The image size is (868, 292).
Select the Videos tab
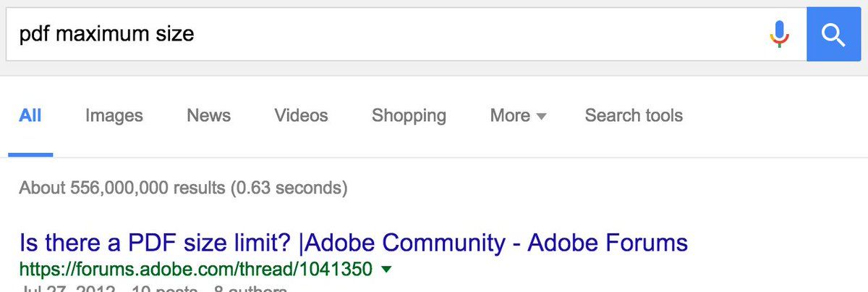pyautogui.click(x=301, y=115)
